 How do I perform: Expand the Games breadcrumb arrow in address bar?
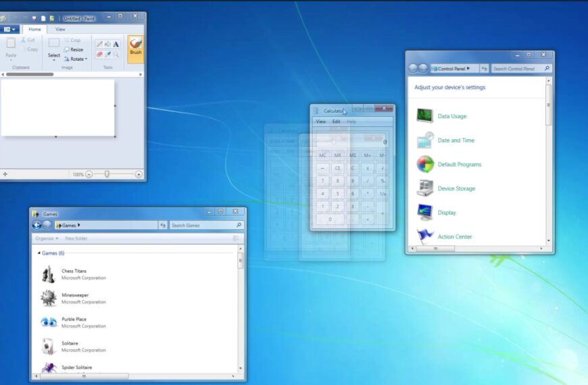point(79,225)
